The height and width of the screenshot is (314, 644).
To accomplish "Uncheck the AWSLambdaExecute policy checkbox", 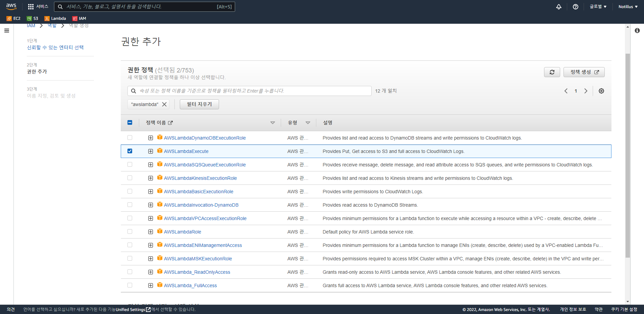I will (130, 151).
